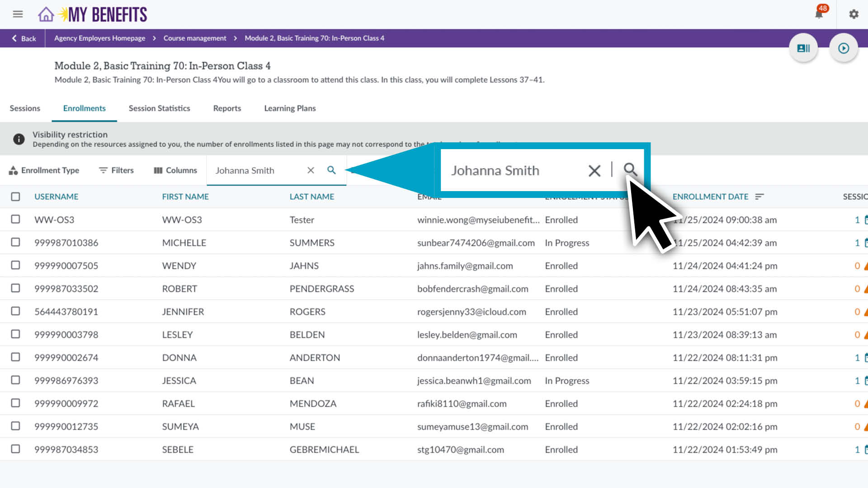This screenshot has height=488, width=868.
Task: Select the checkbox for RAFAEL MENDOZA
Action: [16, 403]
